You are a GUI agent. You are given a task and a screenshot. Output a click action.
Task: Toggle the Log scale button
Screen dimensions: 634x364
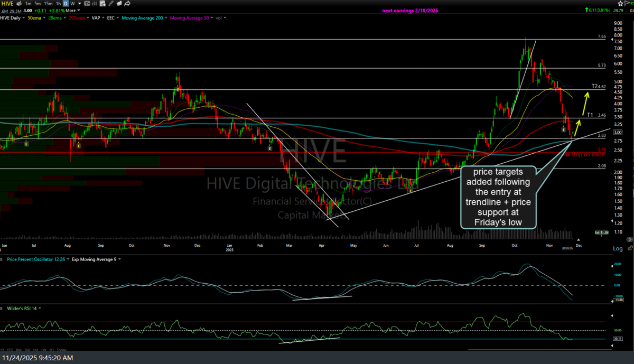click(x=618, y=248)
